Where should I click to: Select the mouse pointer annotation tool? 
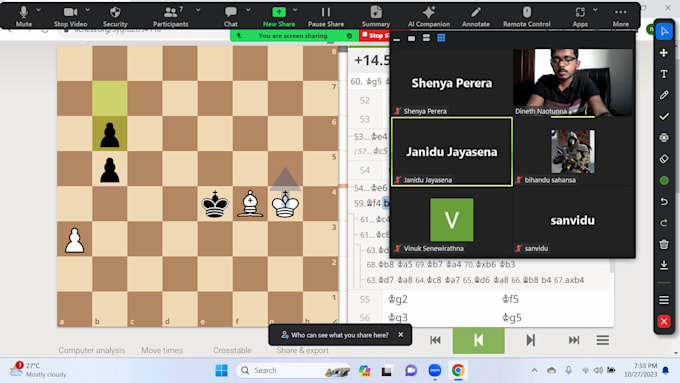tap(664, 31)
